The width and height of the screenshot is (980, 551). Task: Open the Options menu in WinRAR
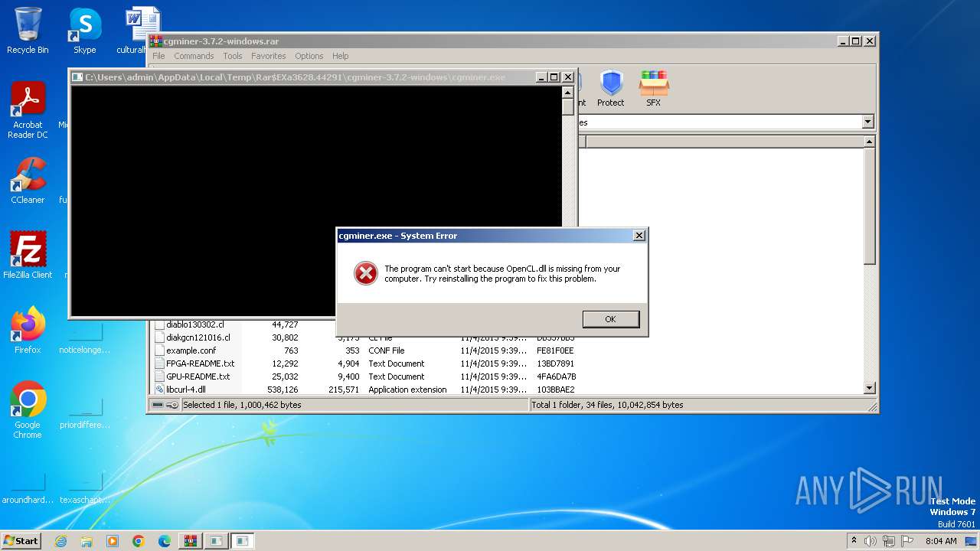coord(309,56)
